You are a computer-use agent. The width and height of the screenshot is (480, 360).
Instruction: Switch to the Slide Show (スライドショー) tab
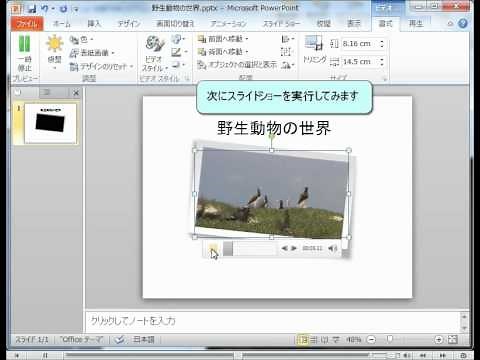[282, 23]
